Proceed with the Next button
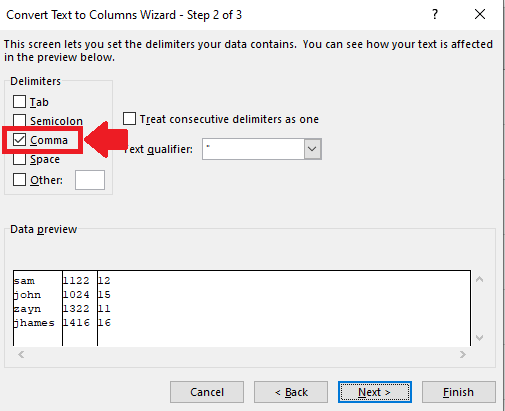Screen dimensions: 505x411 tap(375, 392)
